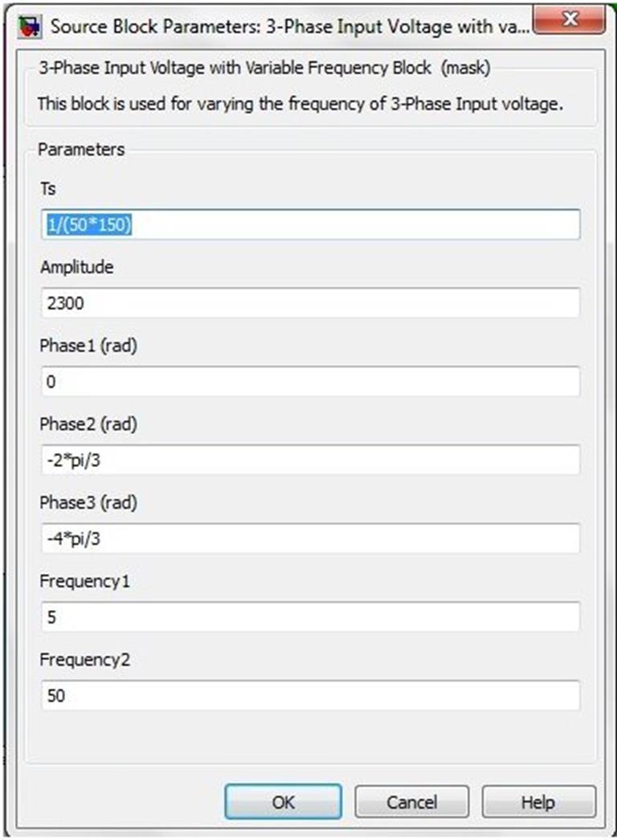617x840 pixels.
Task: Click Cancel to discard changes
Action: pos(411,801)
